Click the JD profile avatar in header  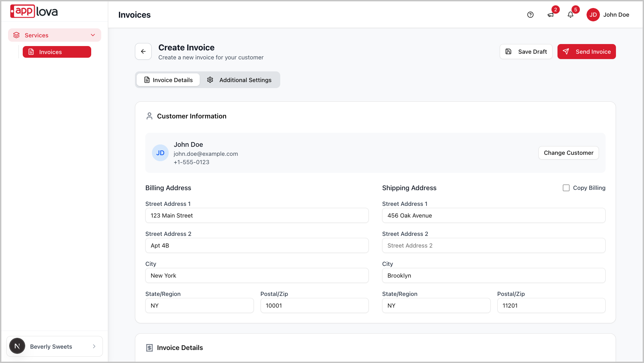pos(593,15)
